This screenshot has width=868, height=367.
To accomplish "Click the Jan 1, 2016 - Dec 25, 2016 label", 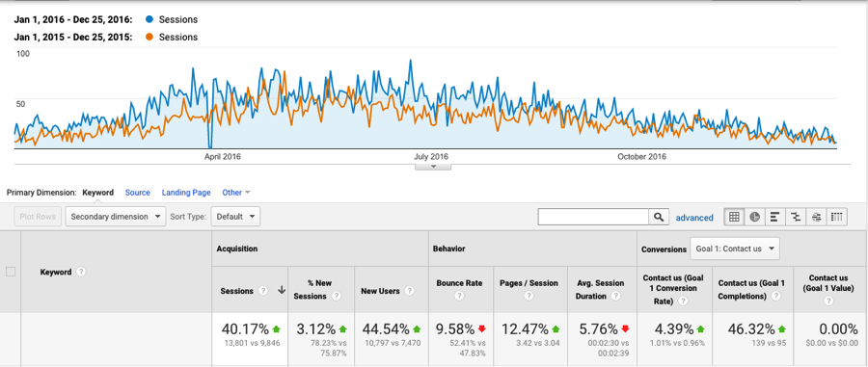I will [x=73, y=20].
